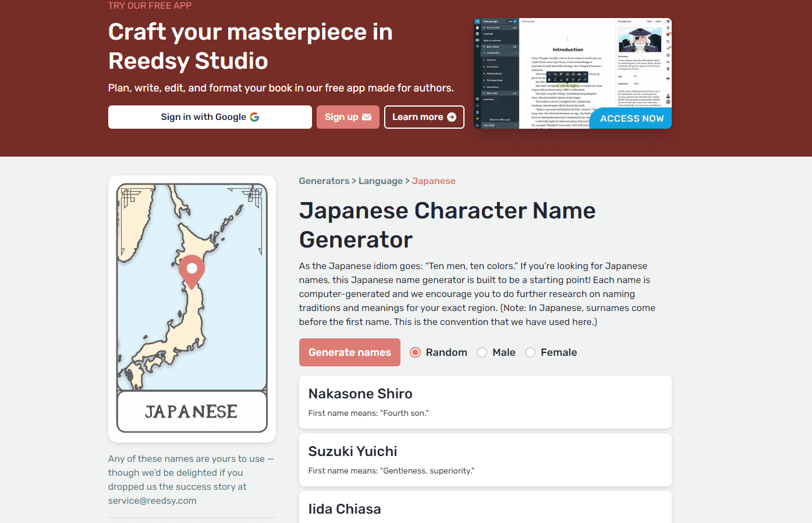Open the Learn more button

click(424, 117)
